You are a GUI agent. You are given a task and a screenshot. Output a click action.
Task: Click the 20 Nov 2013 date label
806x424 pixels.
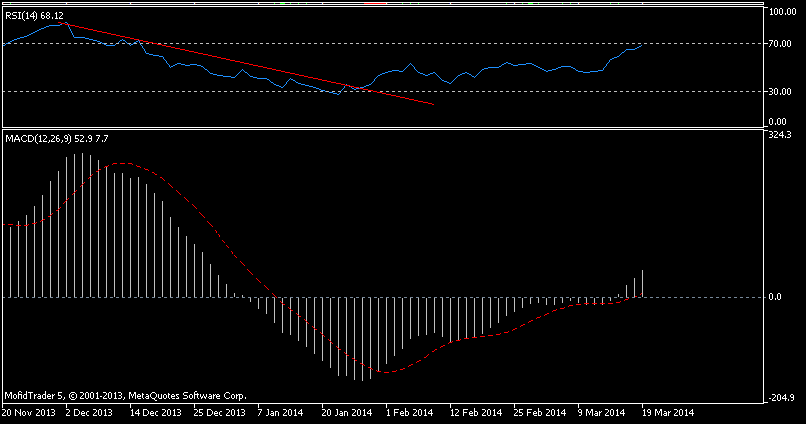[30, 411]
